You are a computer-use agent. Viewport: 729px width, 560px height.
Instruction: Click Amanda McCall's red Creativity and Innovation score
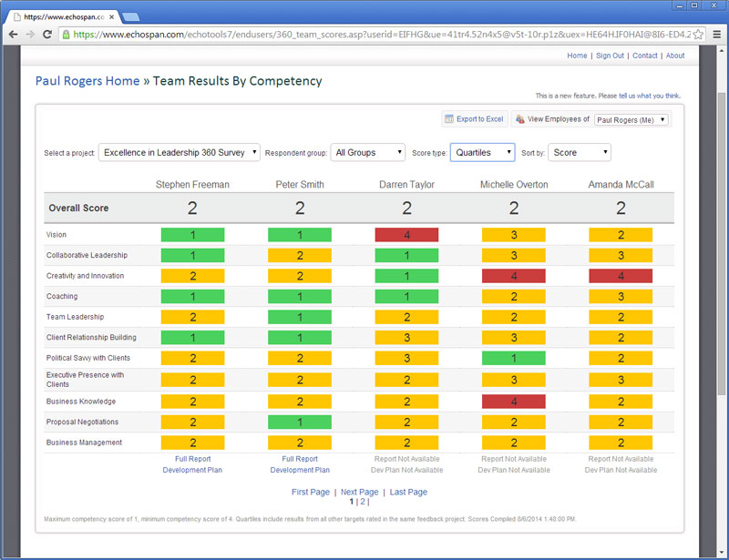(x=621, y=276)
